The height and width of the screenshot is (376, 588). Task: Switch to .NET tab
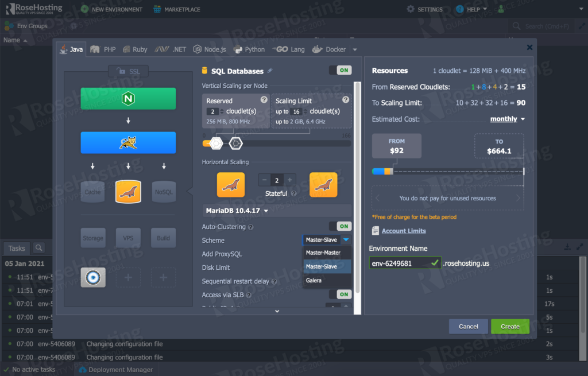pos(170,49)
